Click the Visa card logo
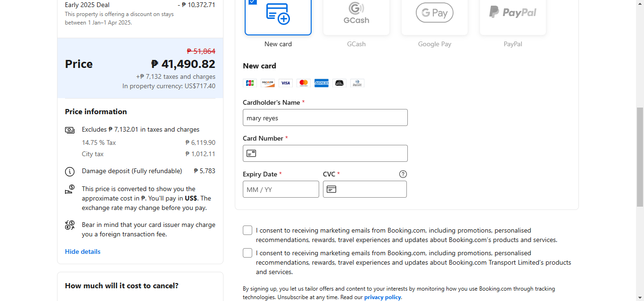 [286, 83]
